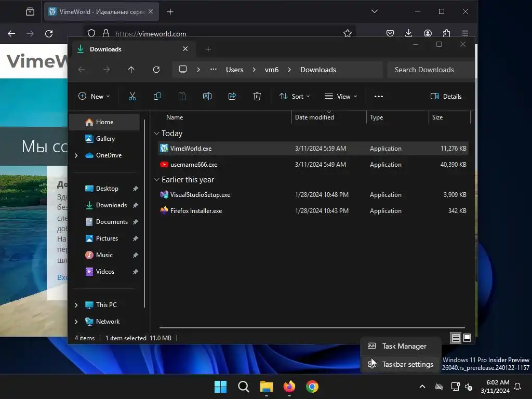The width and height of the screenshot is (532, 399).
Task: Open Firefox list all tabs dropdown
Action: [375, 11]
